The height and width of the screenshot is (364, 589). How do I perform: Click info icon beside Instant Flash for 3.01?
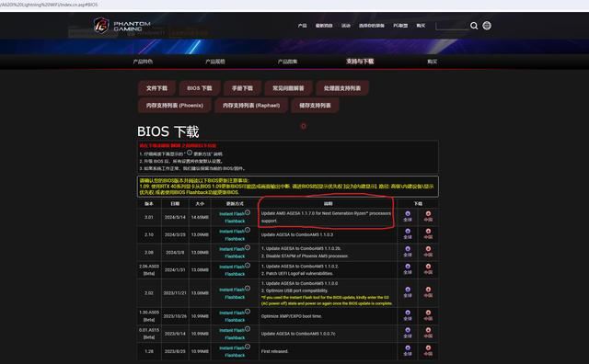[248, 212]
